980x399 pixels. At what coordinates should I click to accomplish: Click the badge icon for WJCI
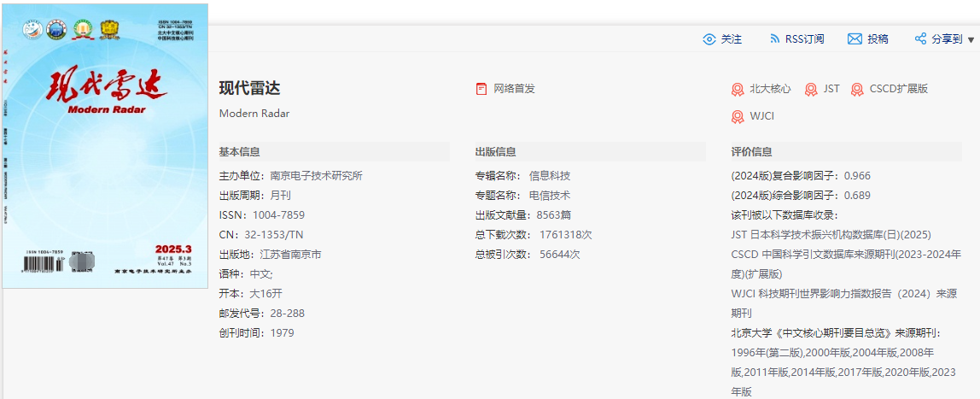click(738, 117)
